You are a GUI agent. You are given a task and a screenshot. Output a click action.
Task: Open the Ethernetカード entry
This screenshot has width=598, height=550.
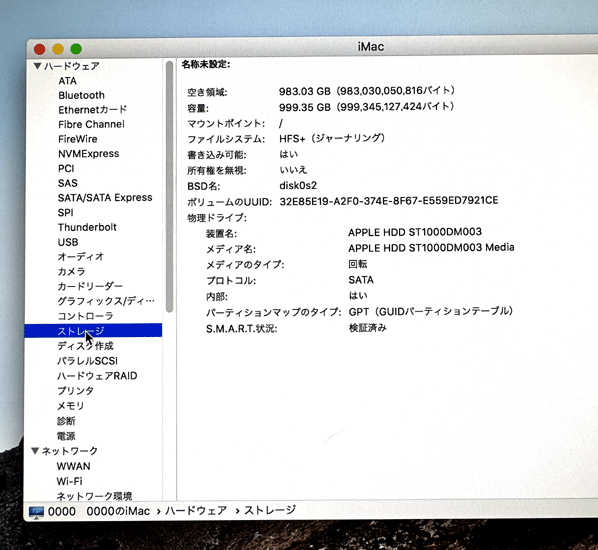pos(93,110)
